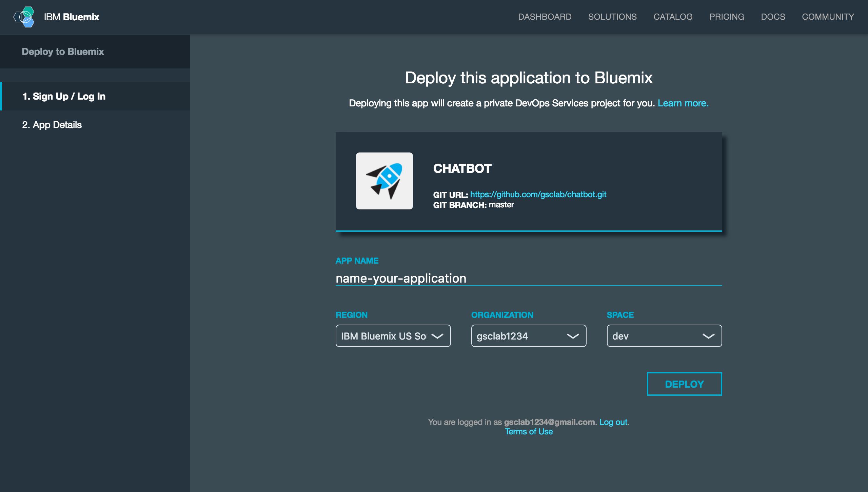Click the IBM Bluemix brand text
Screen dimensions: 868x492
click(72, 17)
